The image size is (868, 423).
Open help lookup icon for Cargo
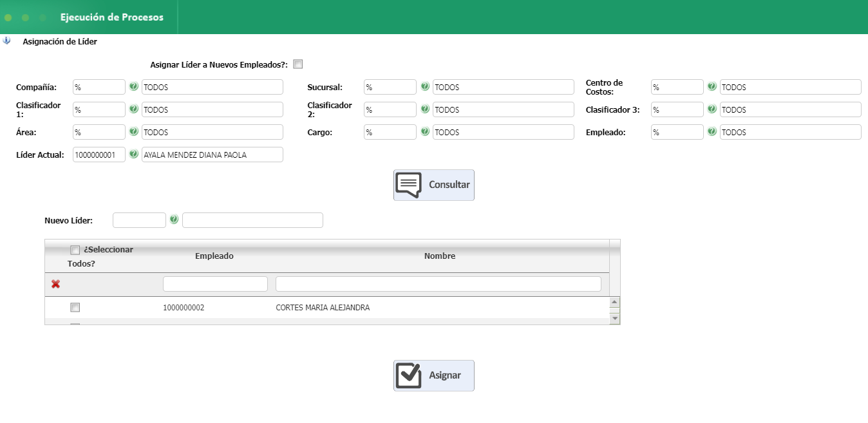[x=425, y=131]
